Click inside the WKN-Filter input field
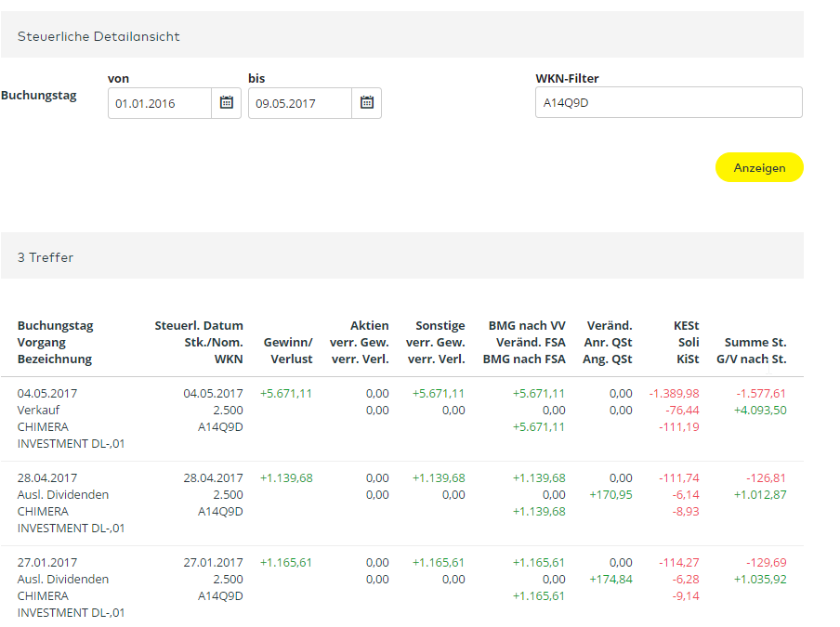The height and width of the screenshot is (627, 840). (x=669, y=101)
